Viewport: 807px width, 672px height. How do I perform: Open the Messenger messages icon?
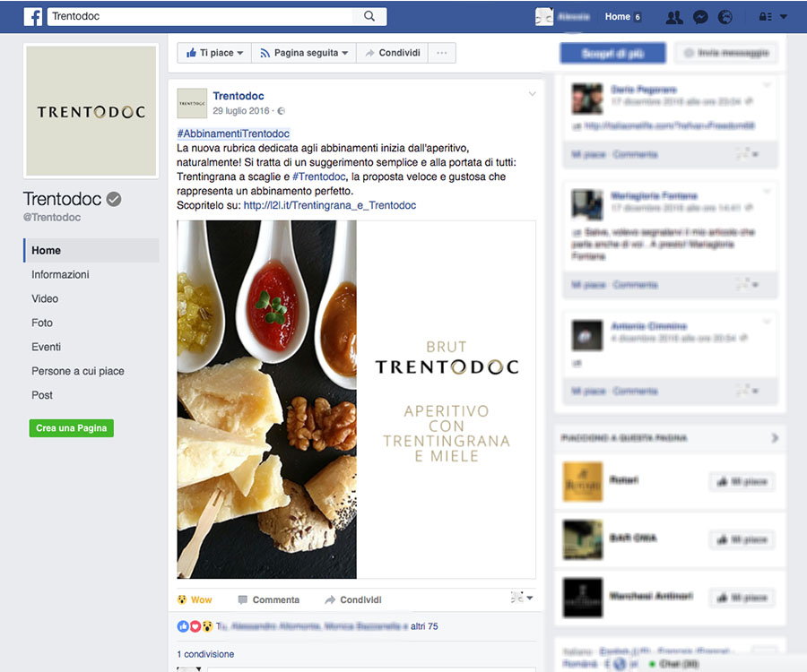(x=700, y=18)
